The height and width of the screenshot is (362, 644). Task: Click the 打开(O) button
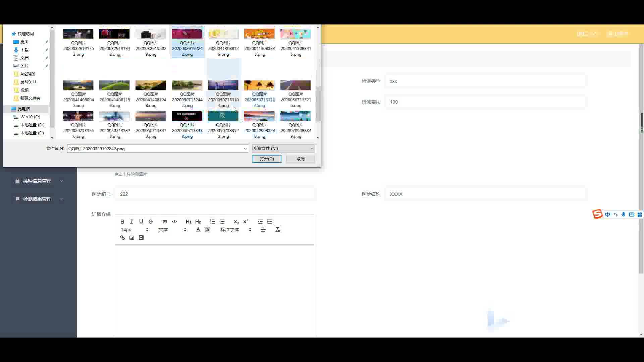(267, 159)
